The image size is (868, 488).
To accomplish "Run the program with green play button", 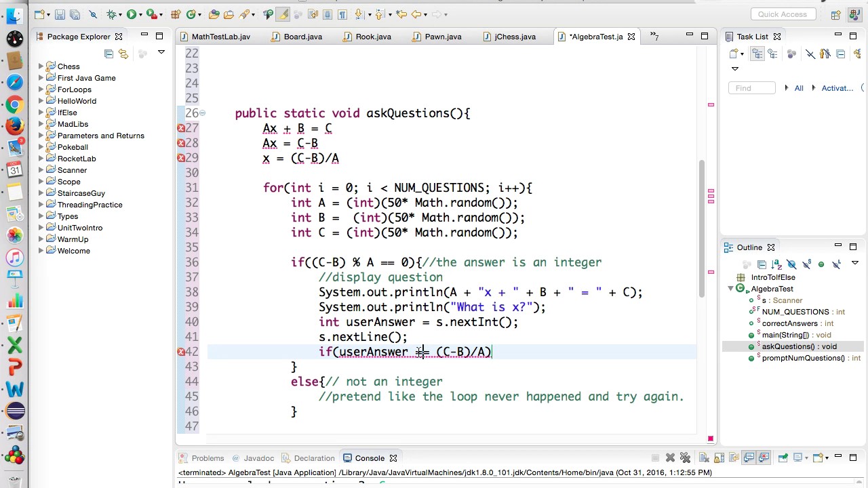I will point(132,14).
